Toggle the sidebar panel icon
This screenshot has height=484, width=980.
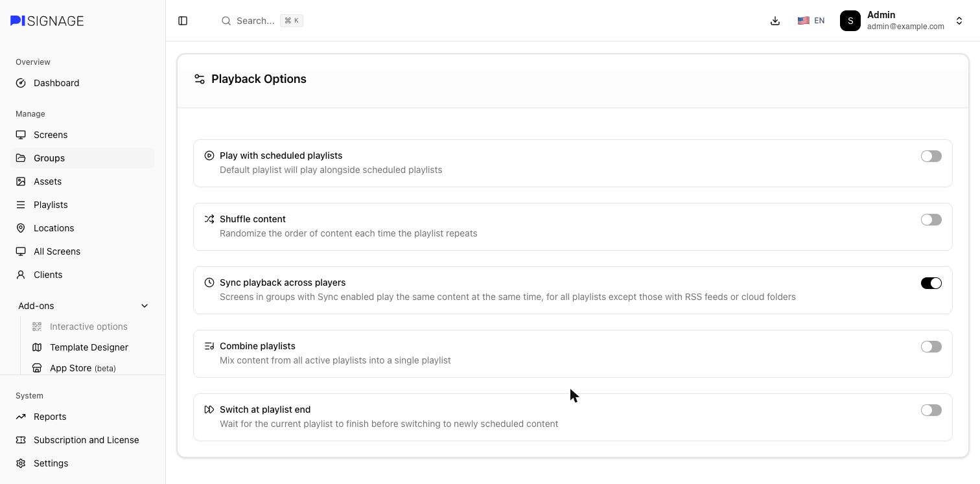tap(183, 21)
